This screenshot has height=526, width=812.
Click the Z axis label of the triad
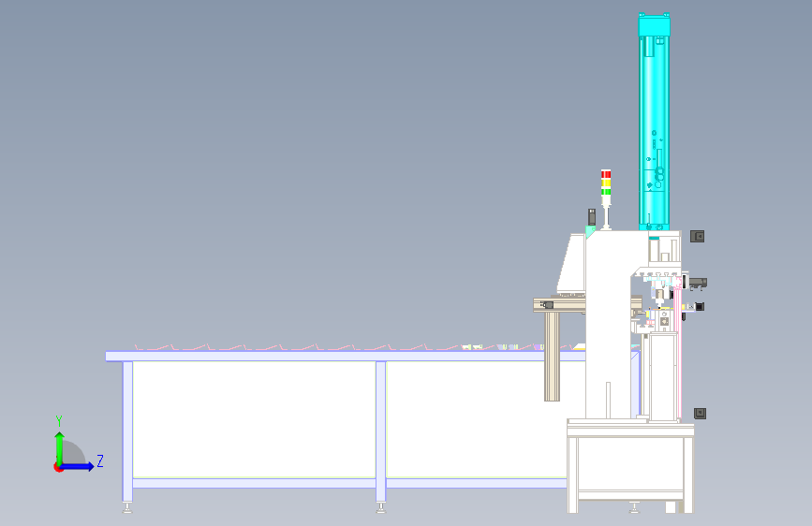[x=100, y=460]
